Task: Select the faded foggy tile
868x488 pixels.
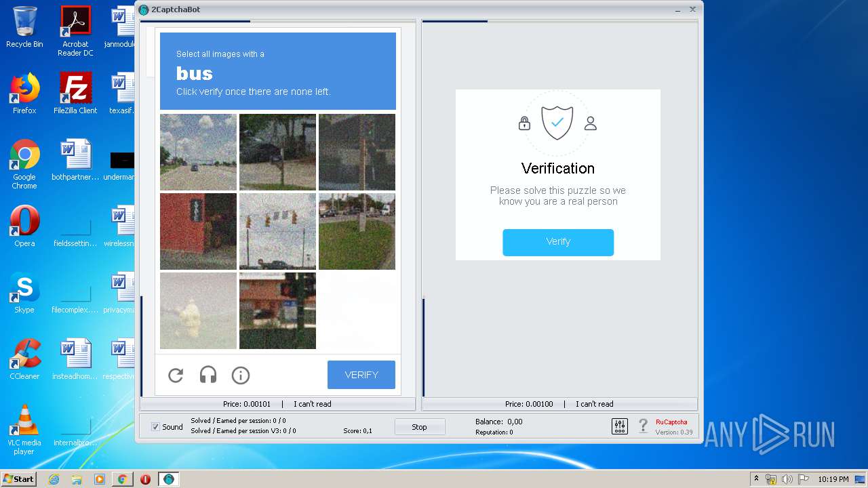Action: point(198,310)
